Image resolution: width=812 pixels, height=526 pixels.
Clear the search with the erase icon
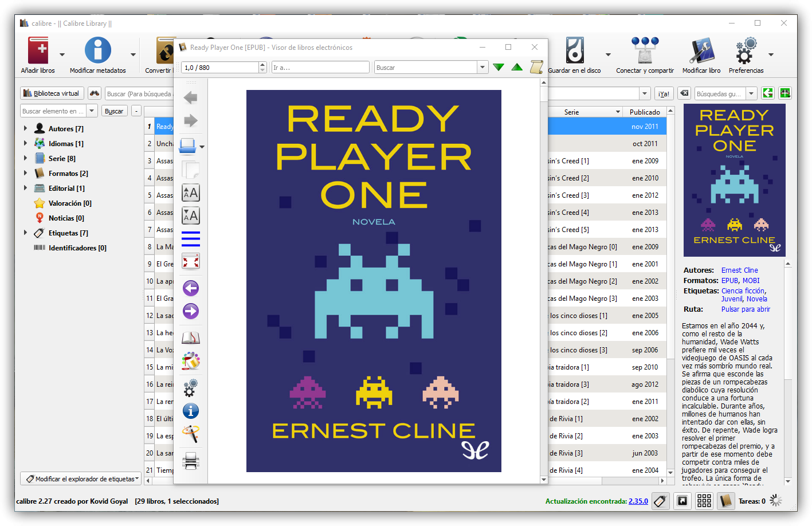tap(684, 93)
